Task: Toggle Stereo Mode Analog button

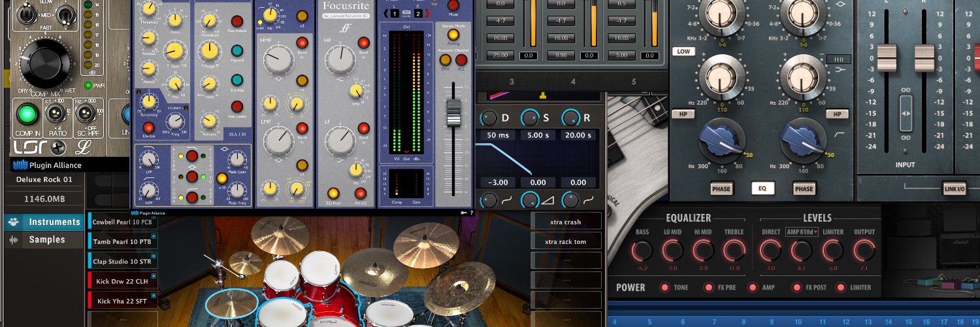Action: pyautogui.click(x=453, y=35)
